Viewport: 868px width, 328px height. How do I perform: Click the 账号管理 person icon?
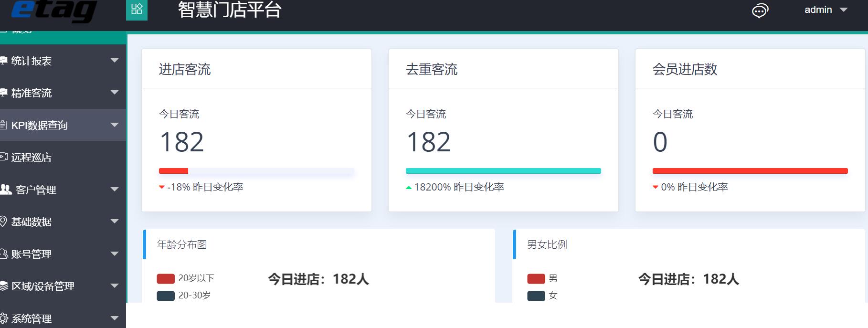tap(4, 254)
